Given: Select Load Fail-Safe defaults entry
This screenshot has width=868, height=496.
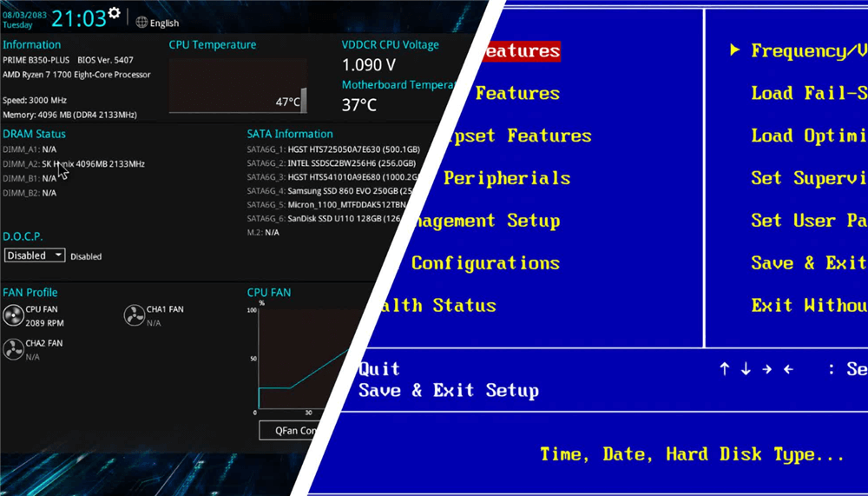Looking at the screenshot, I should [x=808, y=93].
